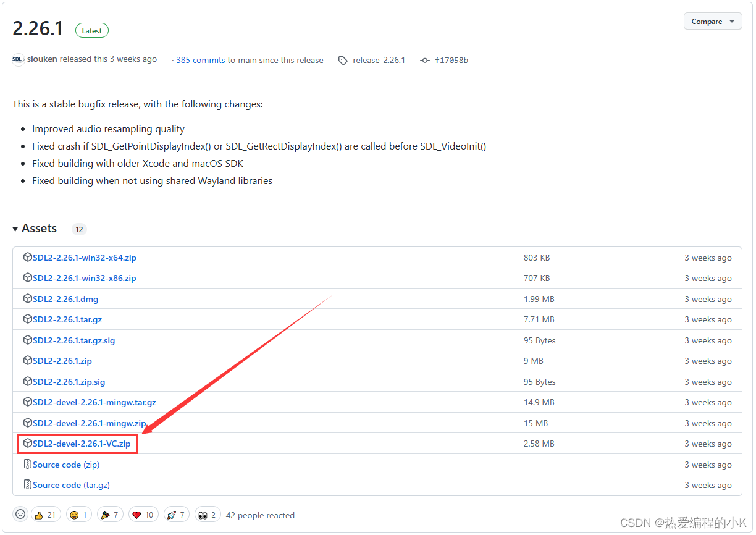Click the tag icon next to release-2.26.1
The height and width of the screenshot is (535, 756).
pos(343,61)
